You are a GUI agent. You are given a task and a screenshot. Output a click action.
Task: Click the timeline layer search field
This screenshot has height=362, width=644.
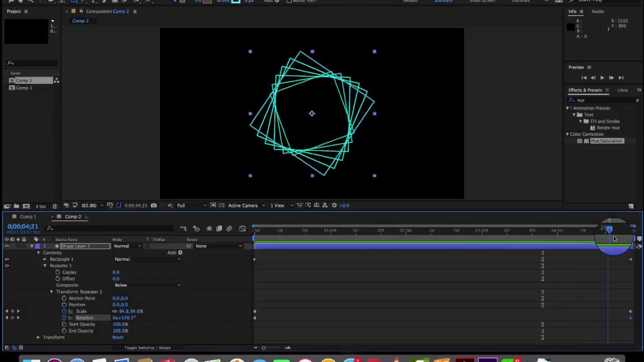point(110,228)
